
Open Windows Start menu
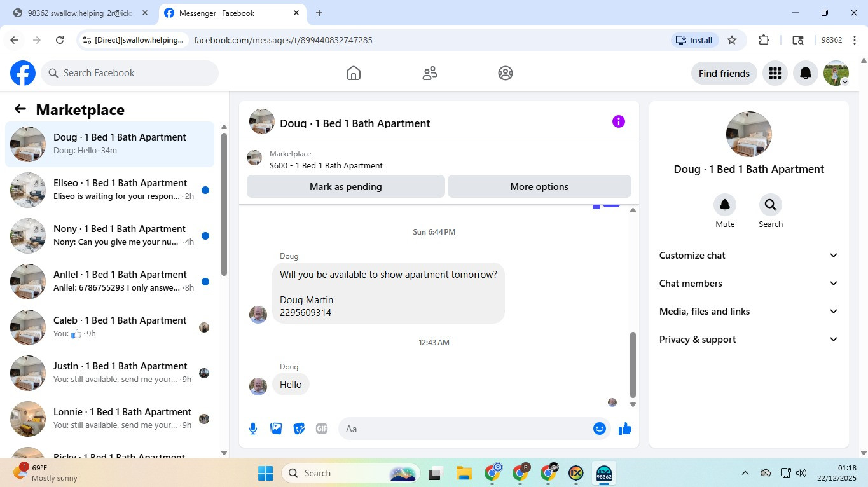[x=265, y=473]
